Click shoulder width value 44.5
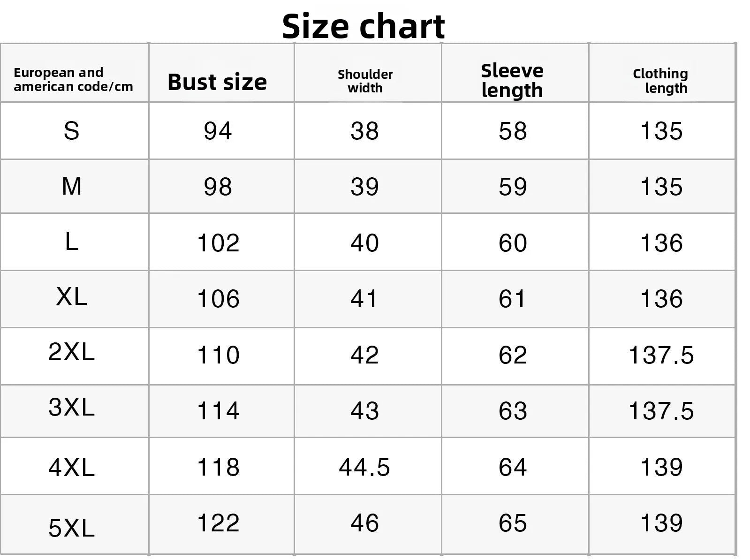The height and width of the screenshot is (560, 750). (x=364, y=467)
